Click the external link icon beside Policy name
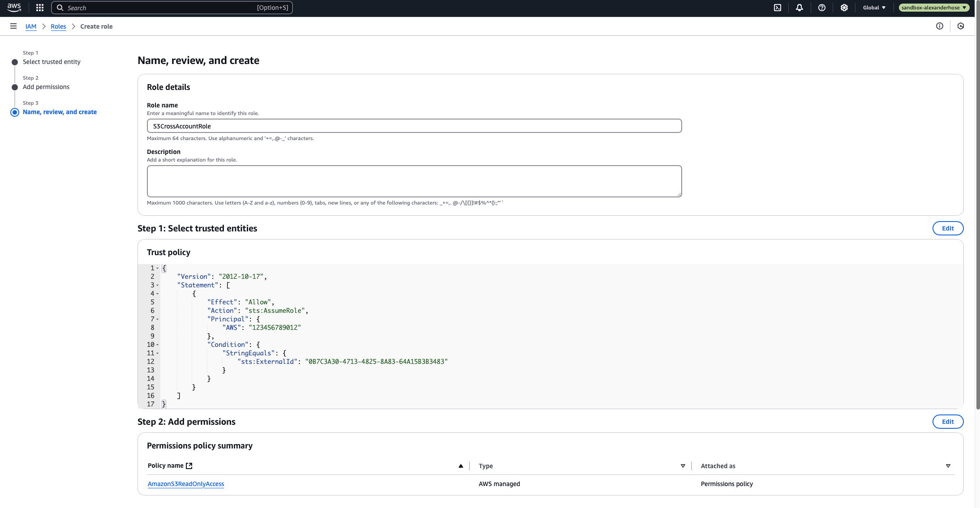This screenshot has width=980, height=508. [x=189, y=466]
